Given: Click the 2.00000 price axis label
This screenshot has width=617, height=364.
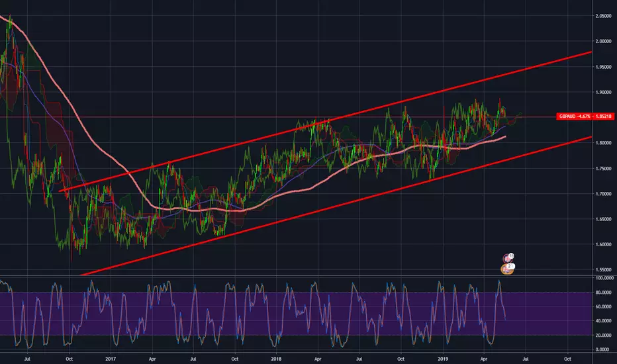Looking at the screenshot, I should [603, 41].
